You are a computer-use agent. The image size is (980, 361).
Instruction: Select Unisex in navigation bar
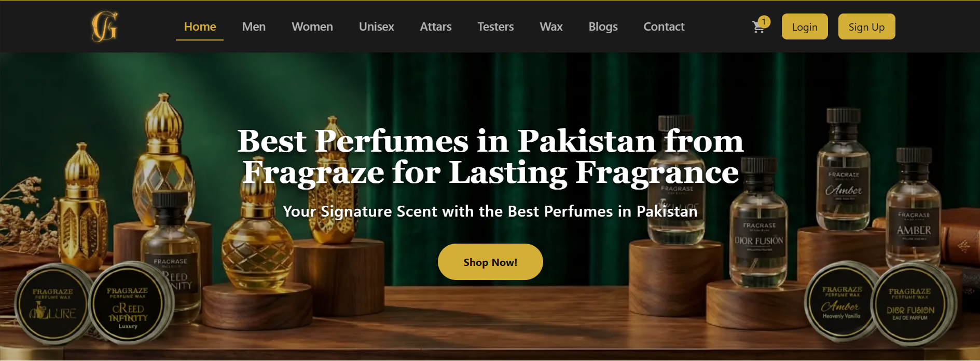(377, 26)
